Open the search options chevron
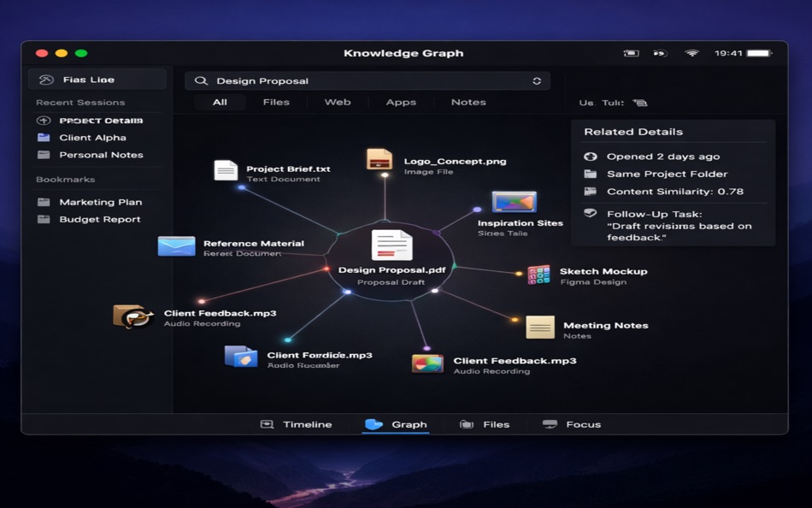This screenshot has width=812, height=508. (x=537, y=80)
